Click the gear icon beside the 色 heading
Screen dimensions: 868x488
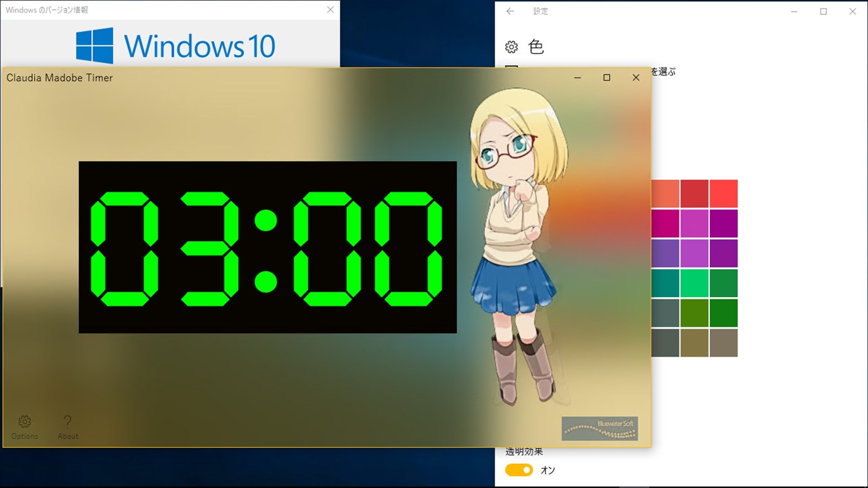click(x=511, y=46)
